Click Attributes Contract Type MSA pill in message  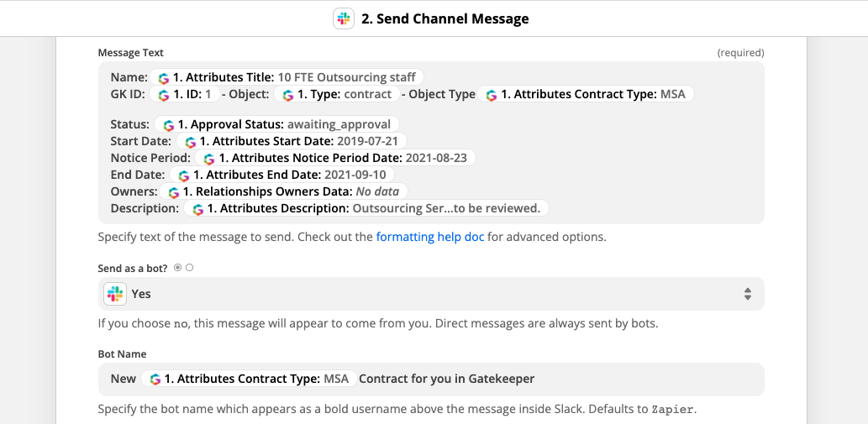pyautogui.click(x=585, y=95)
